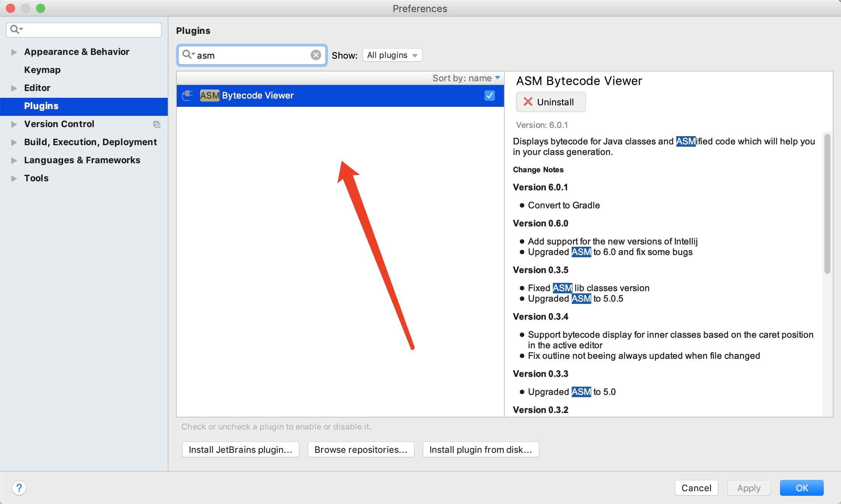Click the plugin search magnifier icon
This screenshot has height=504, width=841.
pos(187,55)
